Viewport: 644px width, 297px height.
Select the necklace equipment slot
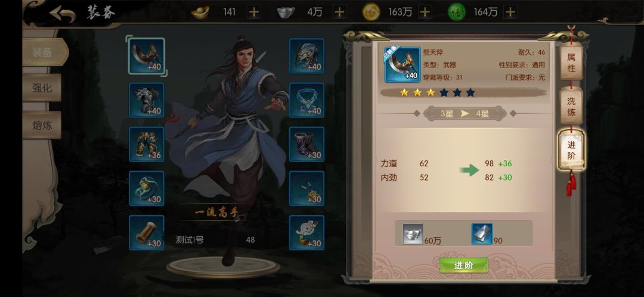[x=307, y=100]
